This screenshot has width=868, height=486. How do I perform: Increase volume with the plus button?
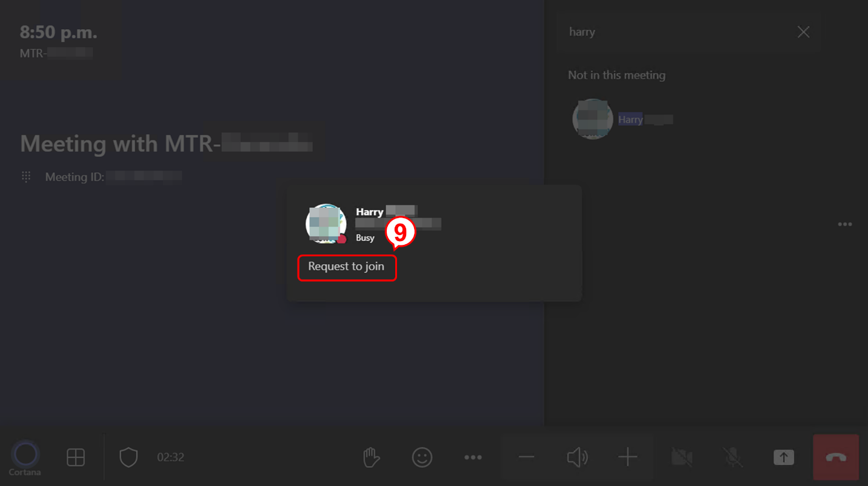pyautogui.click(x=627, y=458)
